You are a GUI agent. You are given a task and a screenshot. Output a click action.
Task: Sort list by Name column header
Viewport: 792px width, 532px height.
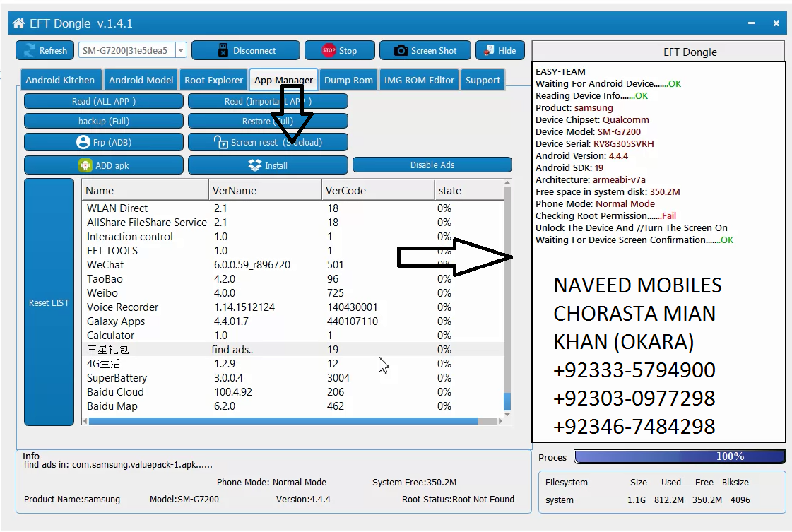(145, 191)
